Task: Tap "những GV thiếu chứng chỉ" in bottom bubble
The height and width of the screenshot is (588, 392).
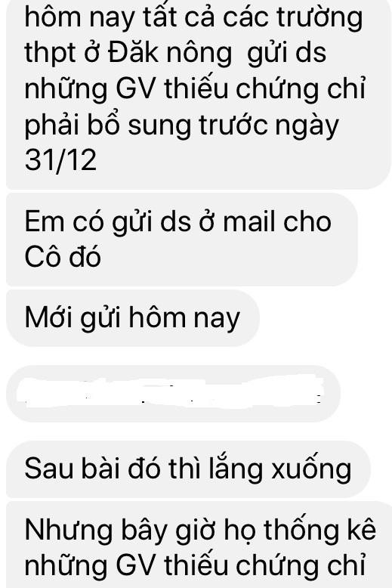Action: (x=195, y=565)
